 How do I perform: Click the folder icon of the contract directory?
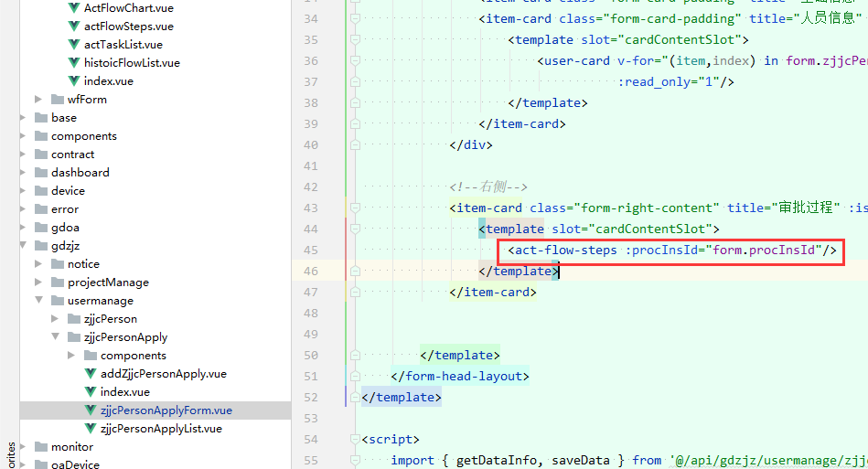[40, 155]
